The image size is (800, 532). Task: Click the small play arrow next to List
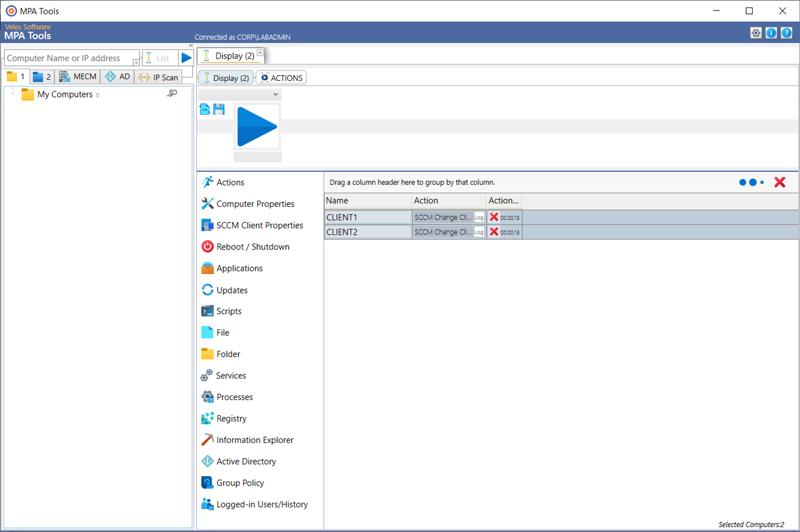click(186, 58)
